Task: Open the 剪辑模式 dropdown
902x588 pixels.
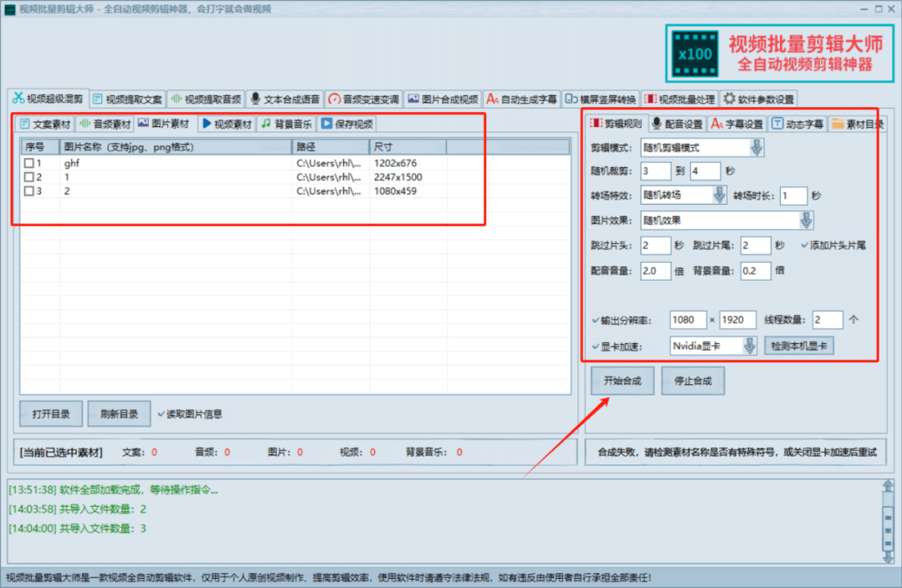Action: pos(756,146)
